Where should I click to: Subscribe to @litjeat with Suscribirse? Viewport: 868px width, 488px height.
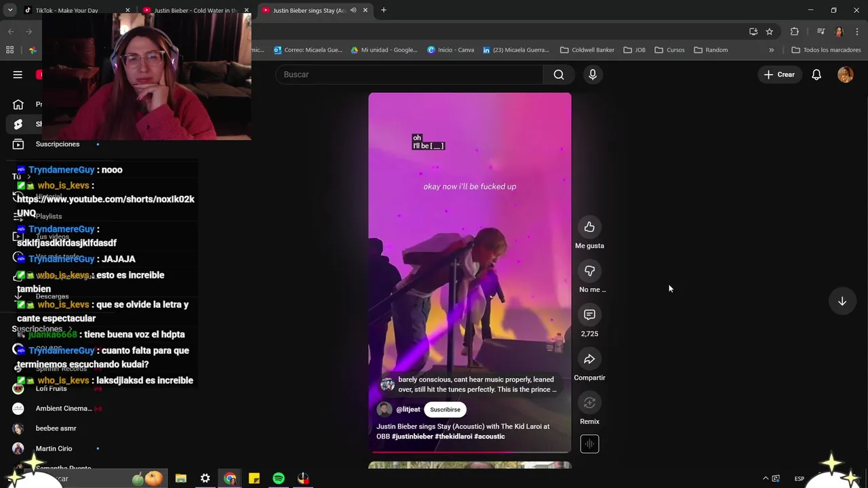[445, 409]
